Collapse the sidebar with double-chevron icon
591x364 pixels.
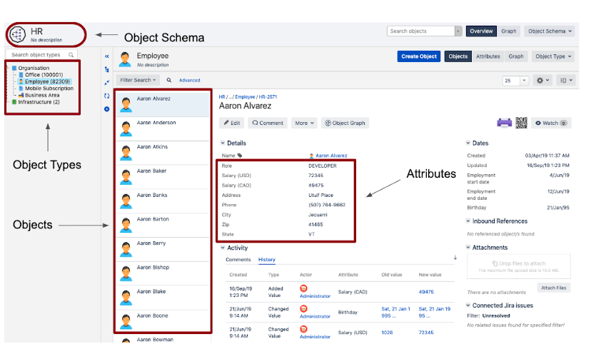(x=107, y=56)
